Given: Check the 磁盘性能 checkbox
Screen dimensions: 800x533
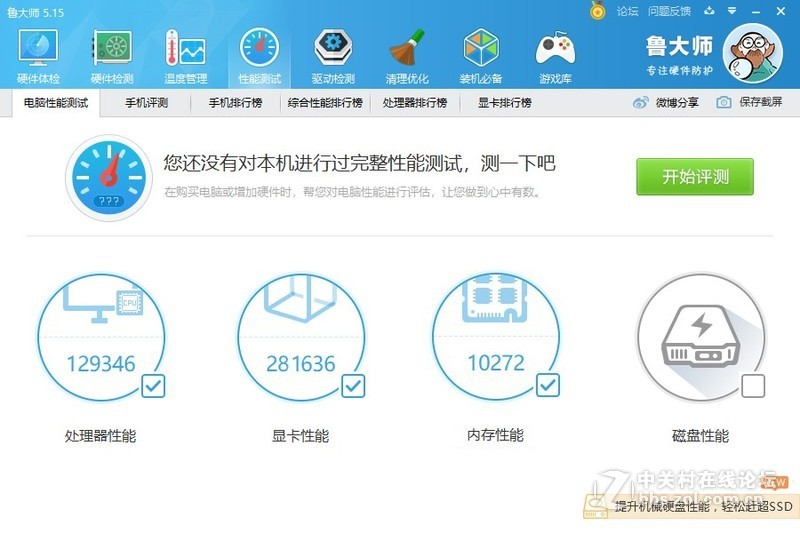Looking at the screenshot, I should pyautogui.click(x=753, y=386).
